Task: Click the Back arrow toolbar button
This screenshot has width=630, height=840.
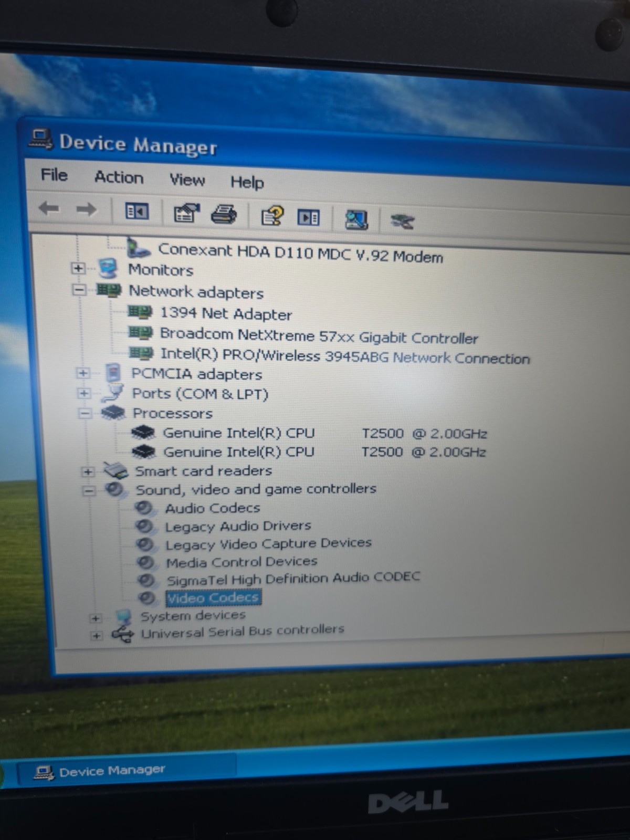Action: point(49,208)
